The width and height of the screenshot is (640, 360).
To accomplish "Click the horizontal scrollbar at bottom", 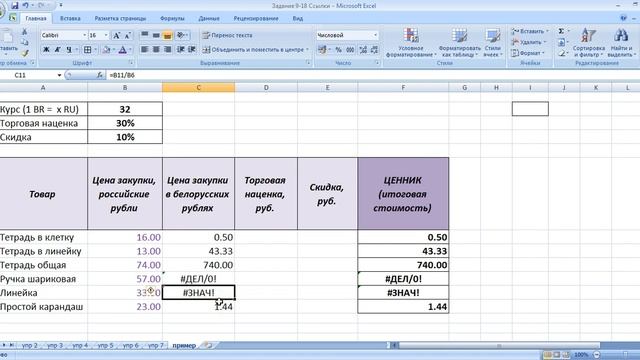I will [x=499, y=346].
